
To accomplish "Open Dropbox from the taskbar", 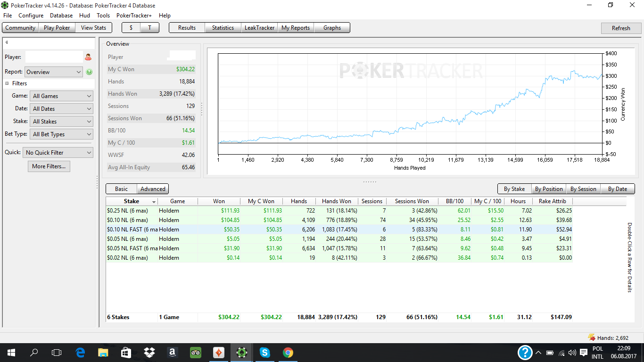I will click(149, 353).
